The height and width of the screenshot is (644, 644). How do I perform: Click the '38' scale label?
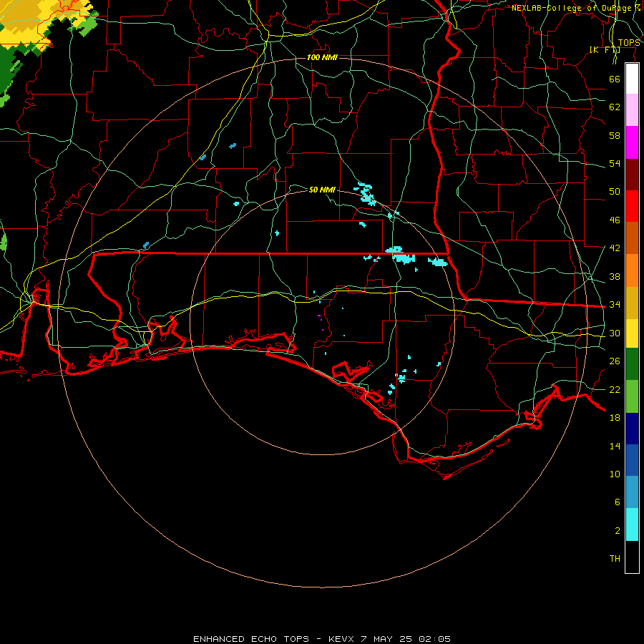615,277
